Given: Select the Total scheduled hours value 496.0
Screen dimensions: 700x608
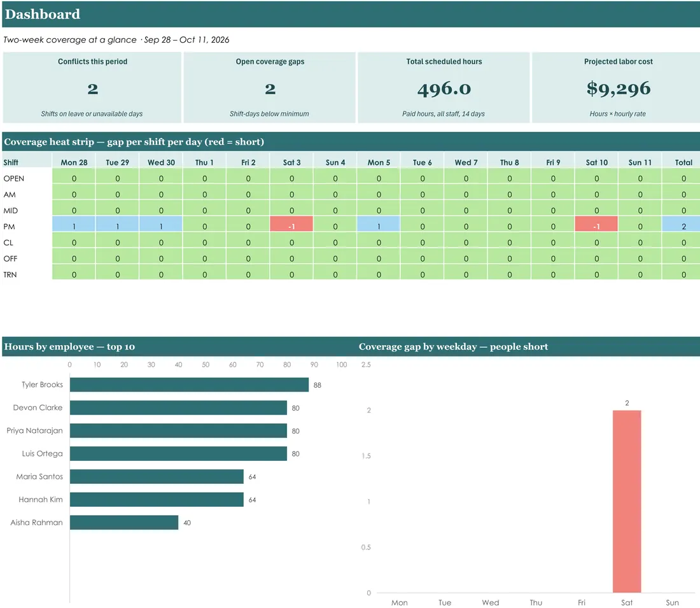Looking at the screenshot, I should pos(444,89).
